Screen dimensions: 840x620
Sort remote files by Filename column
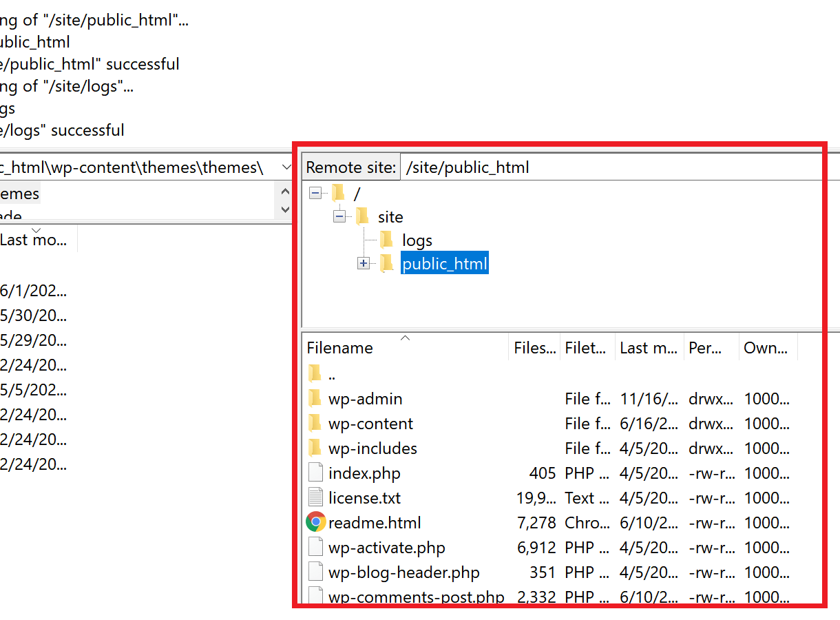pyautogui.click(x=405, y=347)
